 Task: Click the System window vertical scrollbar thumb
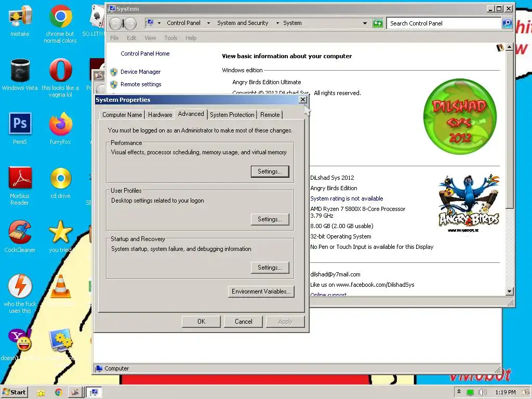(x=509, y=129)
